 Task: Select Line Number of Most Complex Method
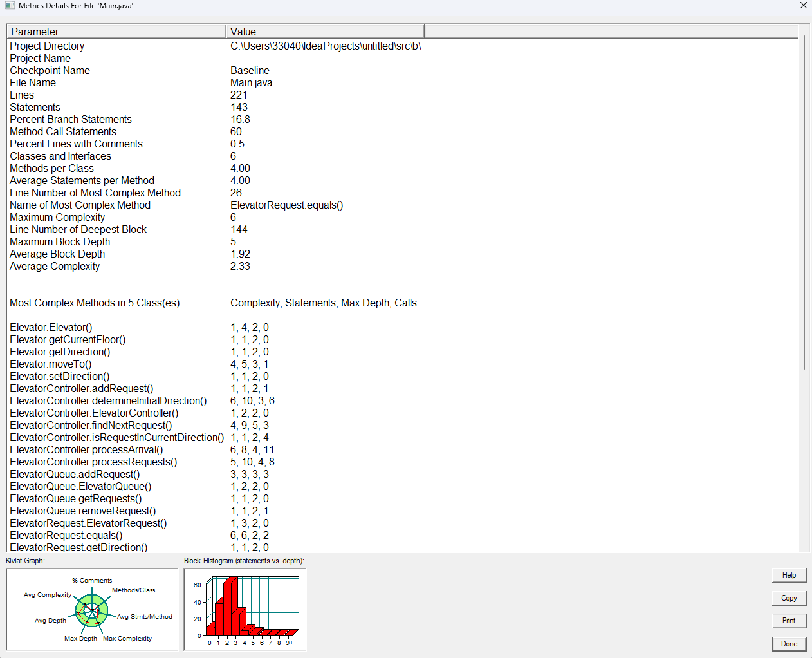click(216, 193)
